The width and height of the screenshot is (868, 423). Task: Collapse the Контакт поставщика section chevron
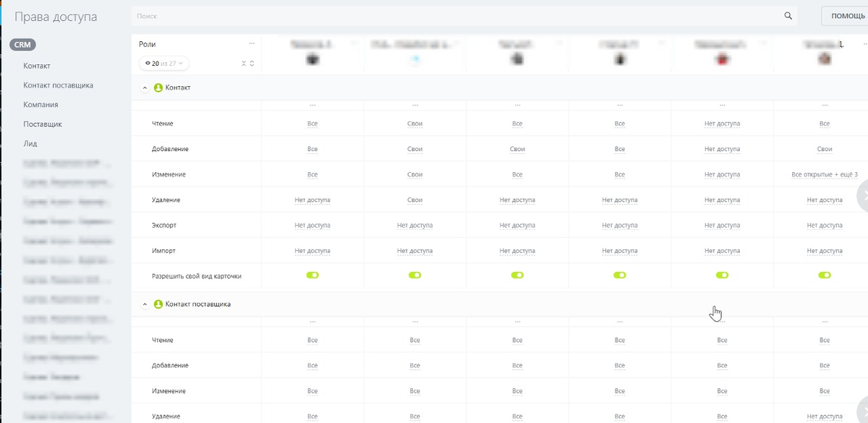click(x=145, y=304)
